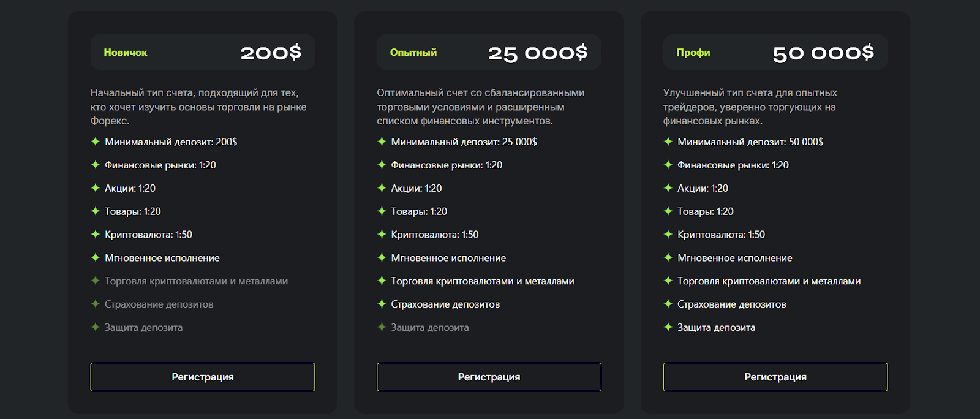980x419 pixels.
Task: Click Профи feature Минимальный депозит: 50 000$
Action: click(750, 142)
